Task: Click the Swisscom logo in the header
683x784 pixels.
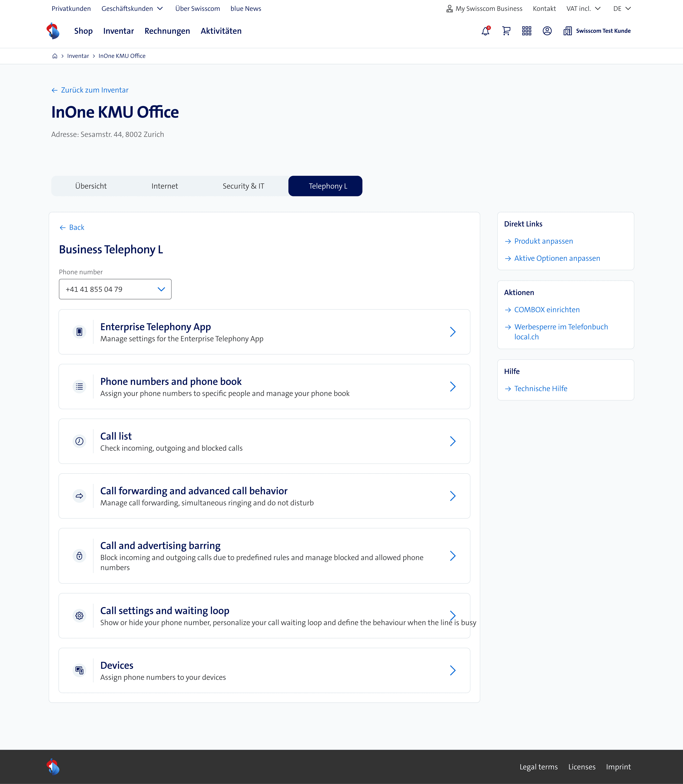Action: (x=53, y=31)
